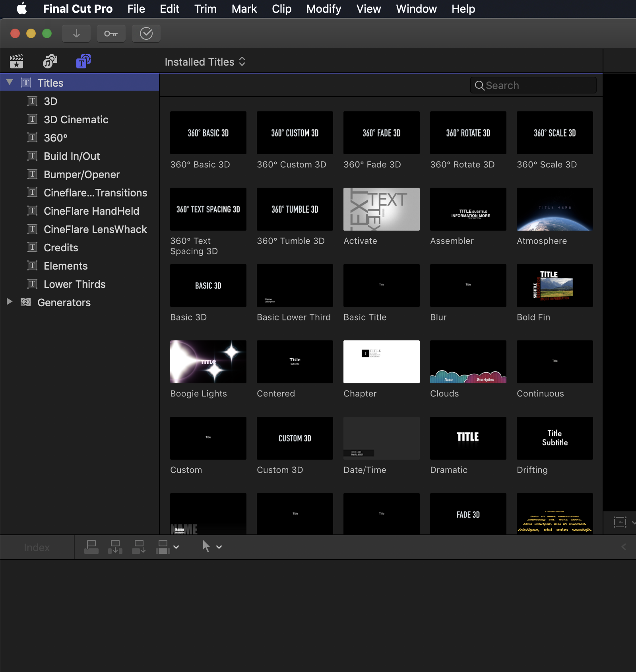Open the Installed Titles popup menu

pyautogui.click(x=205, y=62)
